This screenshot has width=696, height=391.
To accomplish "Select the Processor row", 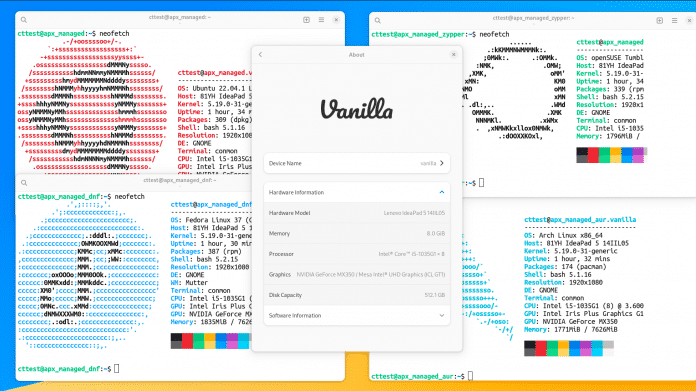I will [356, 254].
